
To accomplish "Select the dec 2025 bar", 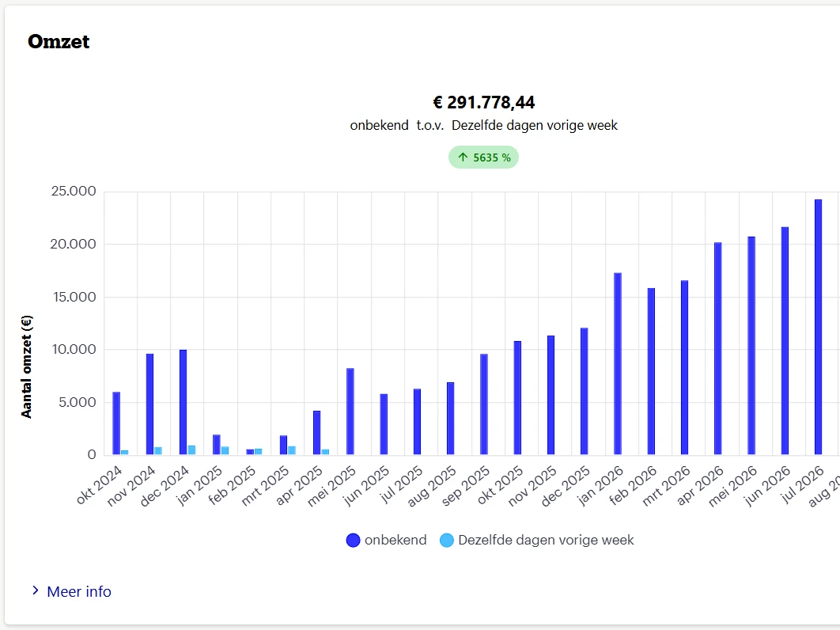I will (585, 392).
